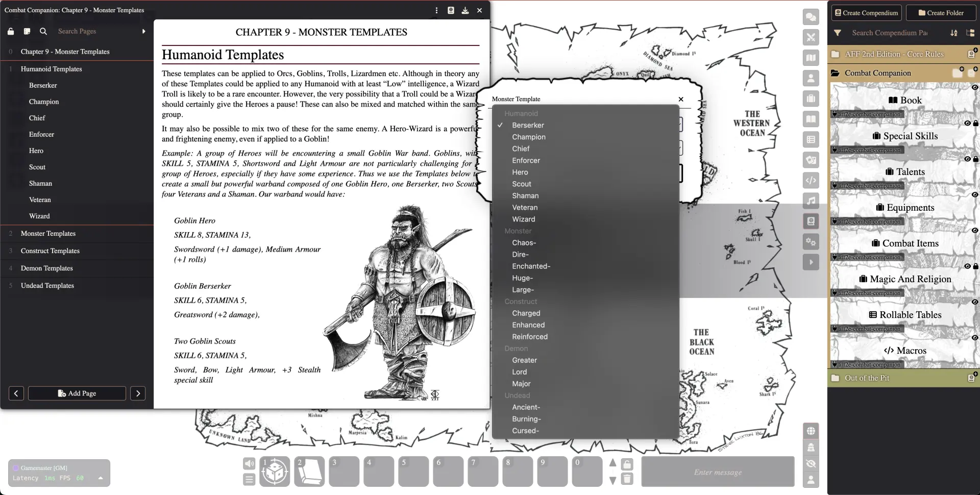Collapse the Combat Companion folder

point(877,73)
